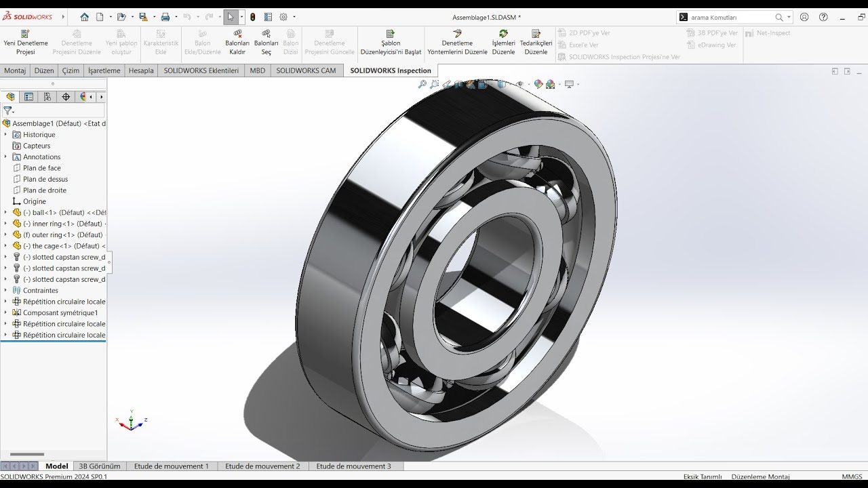Click the Select cursor tool
Viewport: 868px width, 488px height.
tap(231, 17)
